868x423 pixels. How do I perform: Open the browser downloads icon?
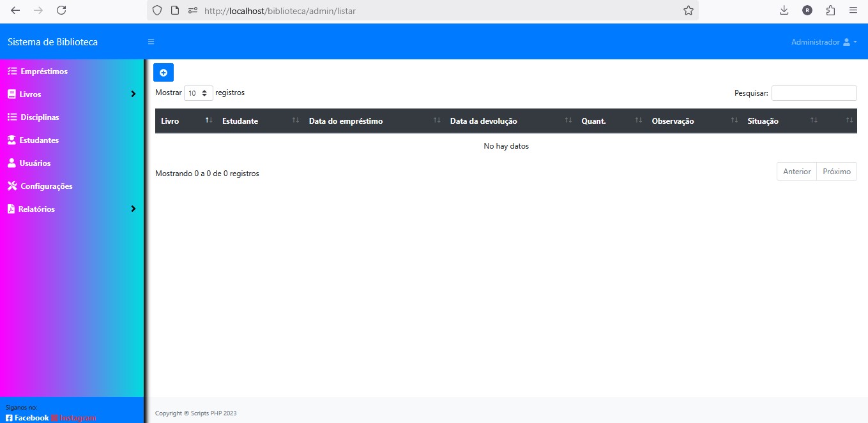pos(784,10)
